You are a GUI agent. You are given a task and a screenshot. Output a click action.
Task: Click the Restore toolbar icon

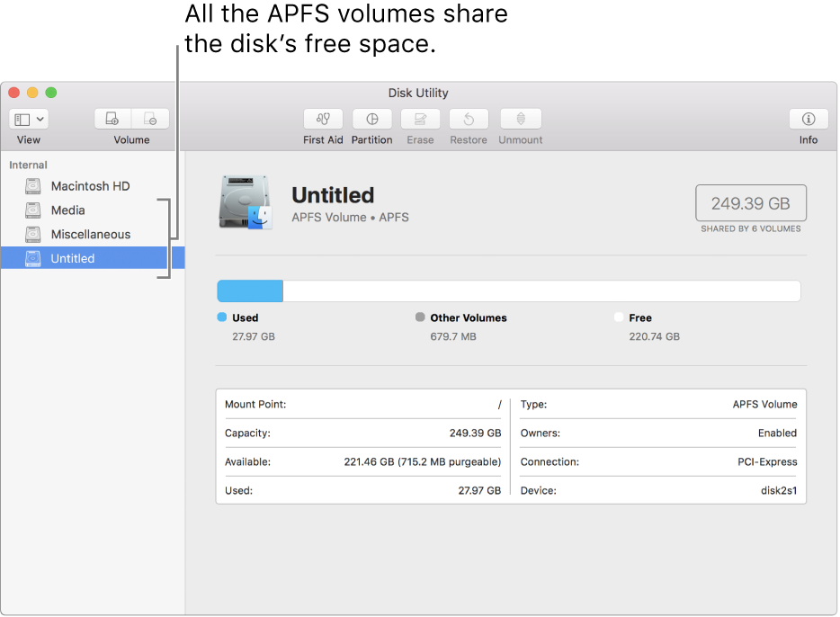pos(469,119)
